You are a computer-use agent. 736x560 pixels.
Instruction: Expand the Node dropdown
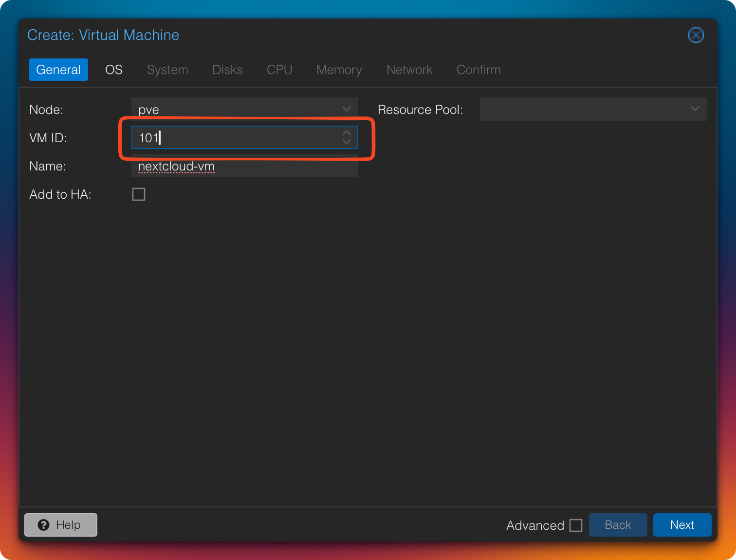347,109
